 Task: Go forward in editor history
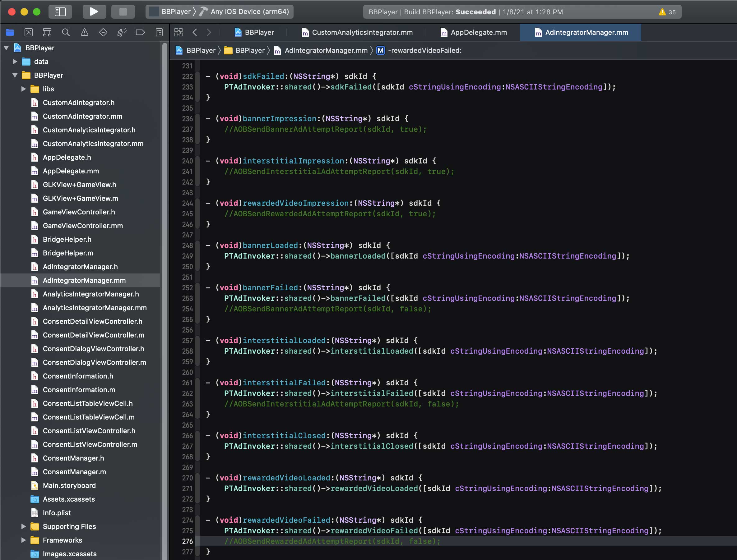pyautogui.click(x=209, y=32)
